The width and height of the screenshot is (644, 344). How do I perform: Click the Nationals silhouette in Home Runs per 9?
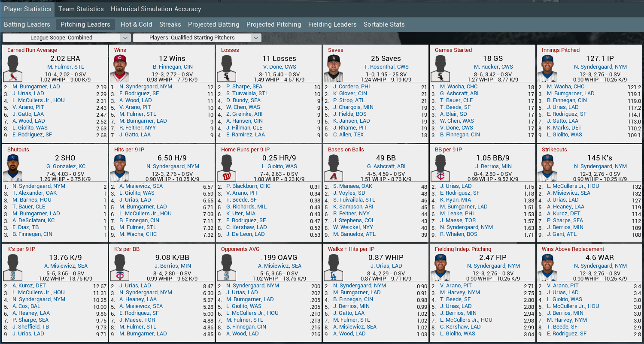[x=227, y=168]
